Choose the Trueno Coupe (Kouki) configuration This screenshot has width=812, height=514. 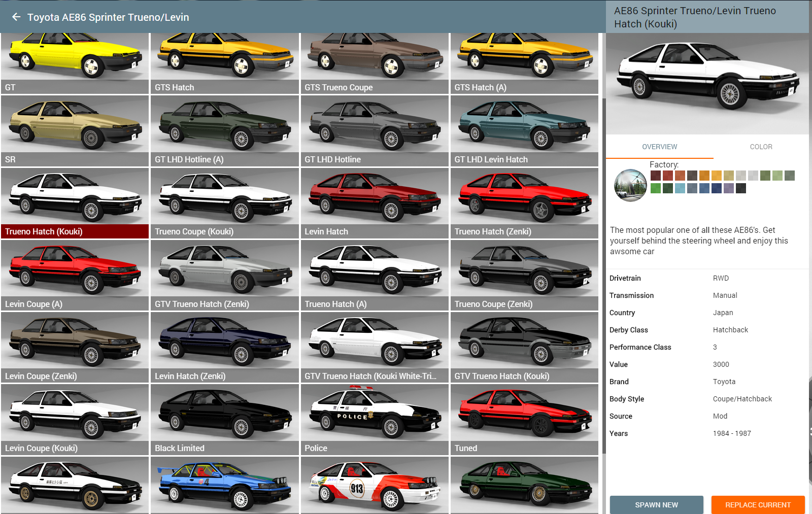(225, 203)
